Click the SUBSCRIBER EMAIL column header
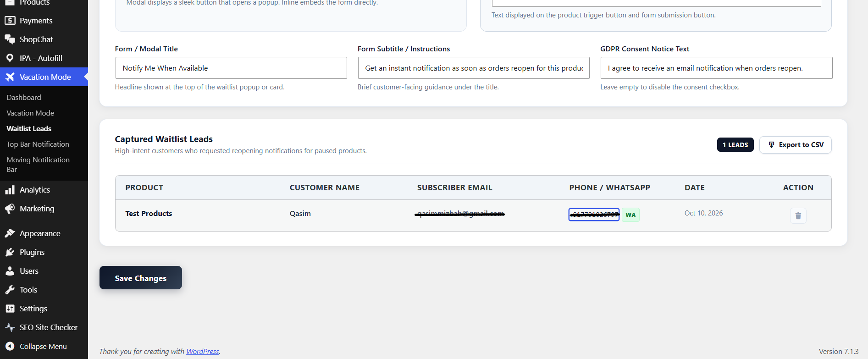Viewport: 868px width, 359px height. coord(455,188)
